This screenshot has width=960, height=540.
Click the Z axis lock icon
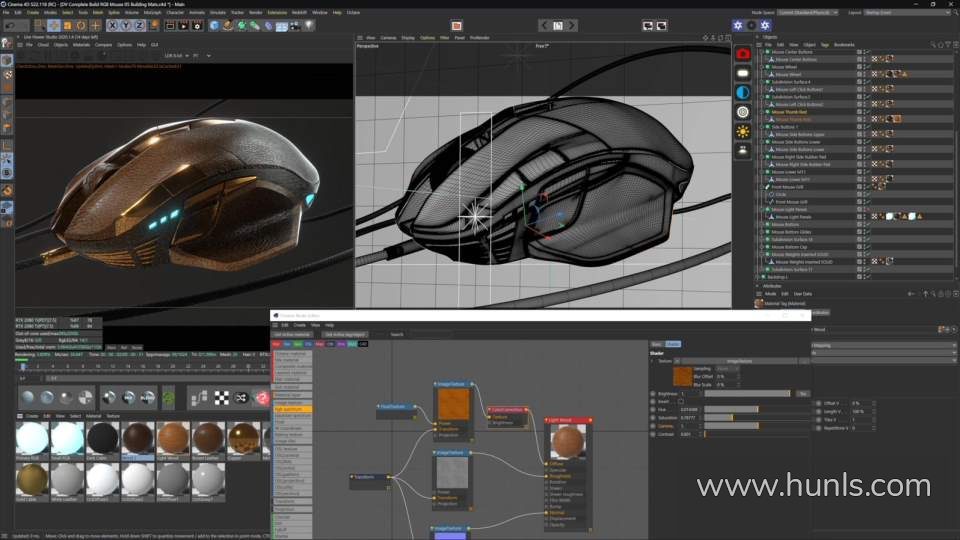(139, 25)
